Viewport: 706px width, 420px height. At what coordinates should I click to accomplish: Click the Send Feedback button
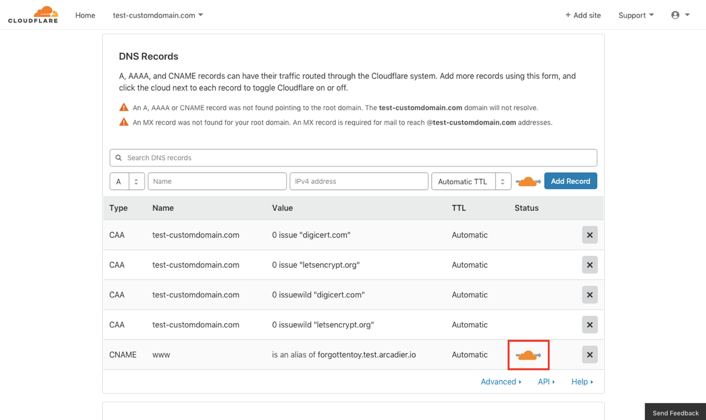675,412
